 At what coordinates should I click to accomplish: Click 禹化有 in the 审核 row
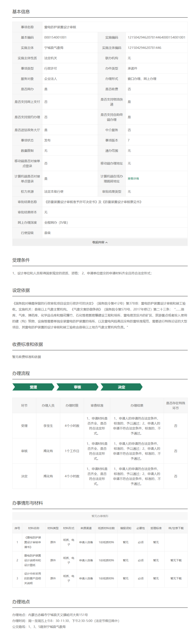tap(48, 451)
